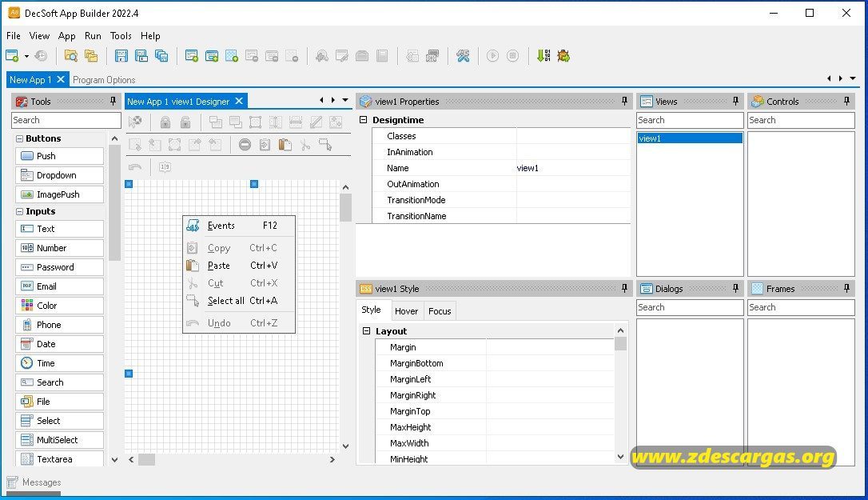Open the Run menu
868x500 pixels.
(x=93, y=35)
